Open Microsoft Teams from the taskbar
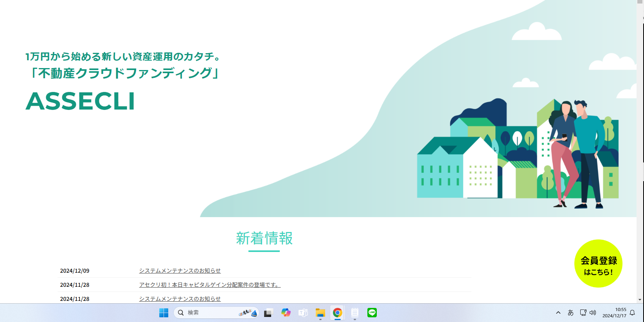The height and width of the screenshot is (322, 644). point(303,313)
